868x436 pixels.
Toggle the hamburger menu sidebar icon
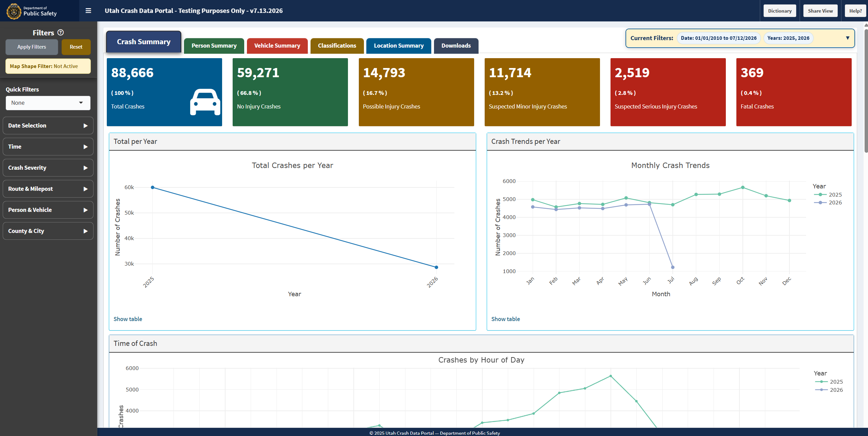88,11
